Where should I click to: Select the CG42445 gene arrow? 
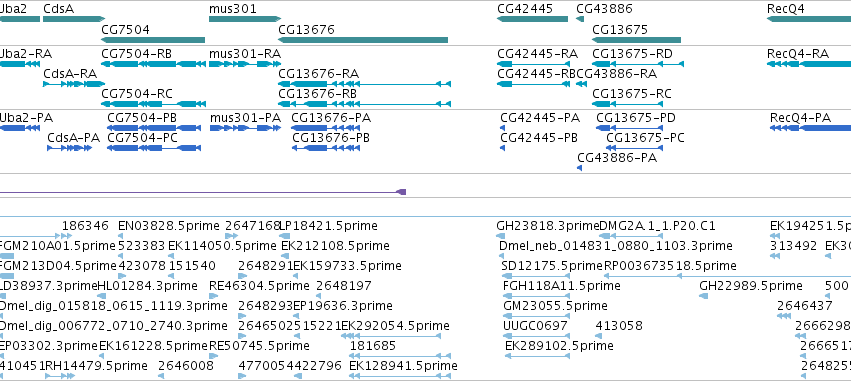click(x=532, y=19)
